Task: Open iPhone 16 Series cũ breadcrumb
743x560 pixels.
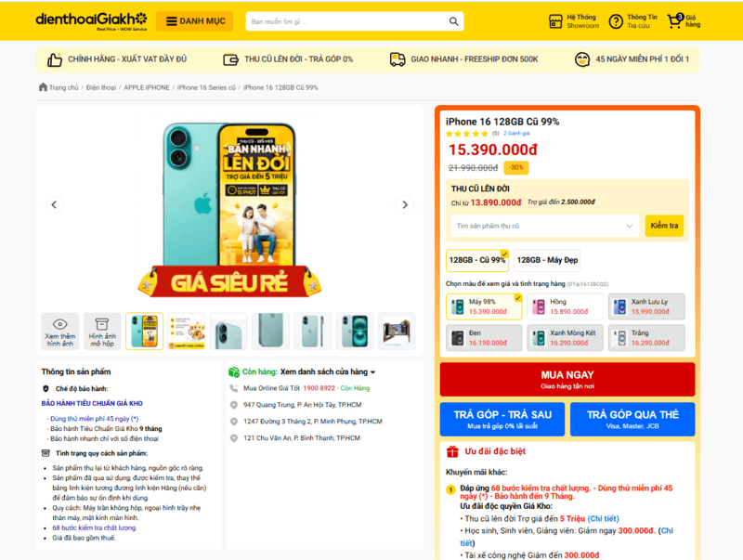Action: click(x=206, y=87)
